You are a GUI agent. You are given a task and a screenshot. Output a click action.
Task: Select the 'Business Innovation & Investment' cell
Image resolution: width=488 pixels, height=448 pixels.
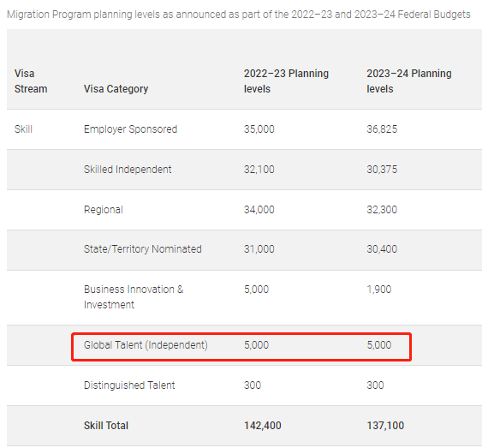pos(134,297)
